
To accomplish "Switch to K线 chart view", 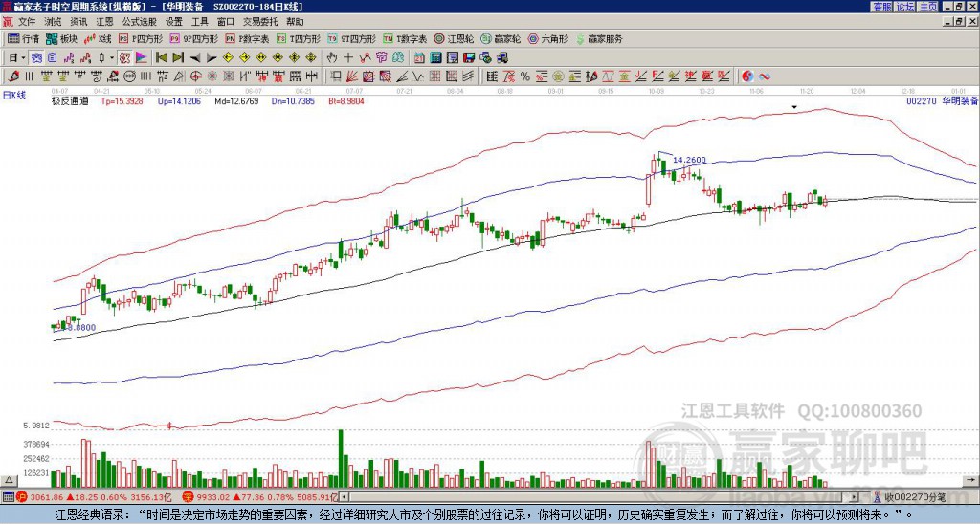I will [99, 38].
